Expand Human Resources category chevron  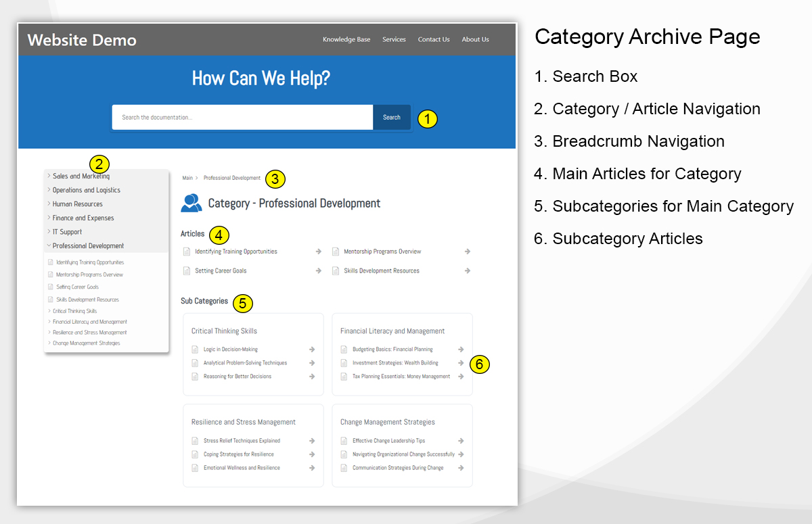[x=49, y=204]
